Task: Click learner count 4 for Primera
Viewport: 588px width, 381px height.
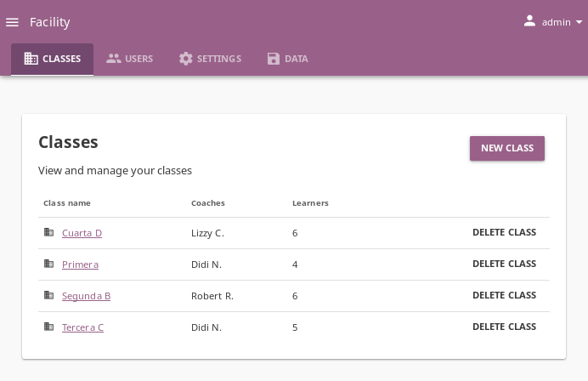Action: (x=295, y=264)
